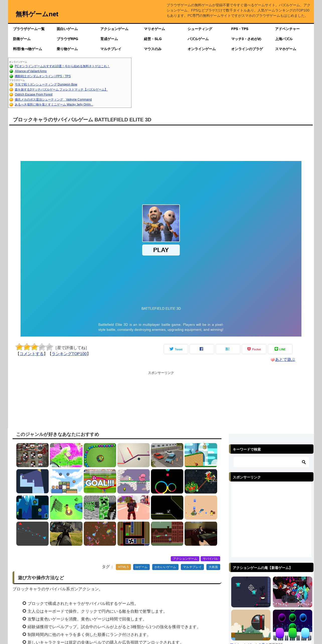Open the GOAL!!! soccer game thumbnail
Screen dimensions: 322x644
point(100,481)
